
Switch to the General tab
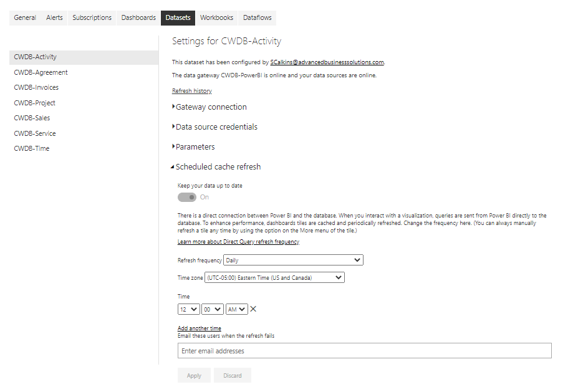click(x=25, y=17)
